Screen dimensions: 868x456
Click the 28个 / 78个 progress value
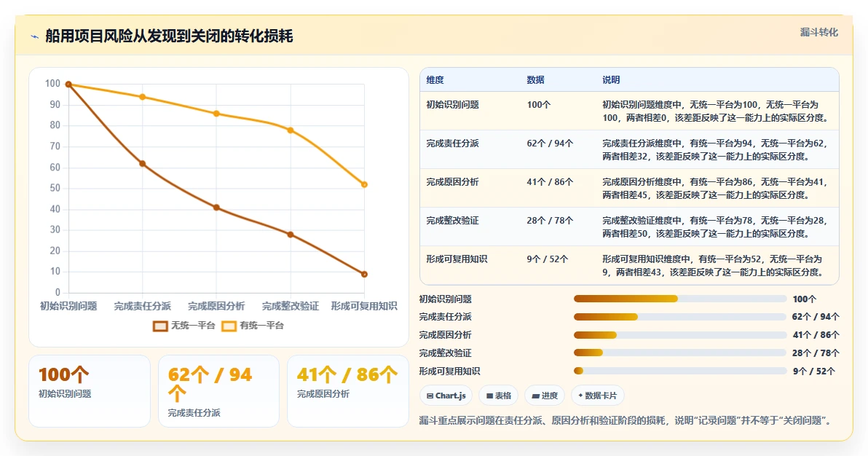[816, 353]
